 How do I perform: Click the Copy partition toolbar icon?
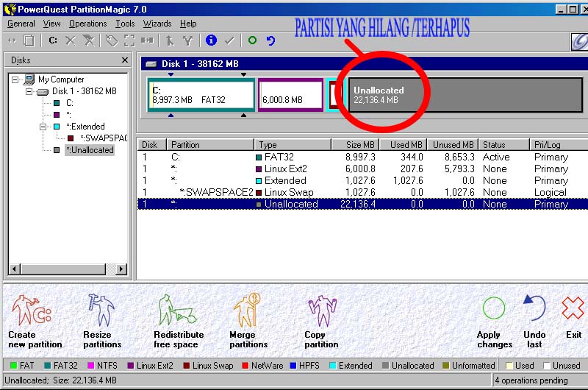coord(29,40)
